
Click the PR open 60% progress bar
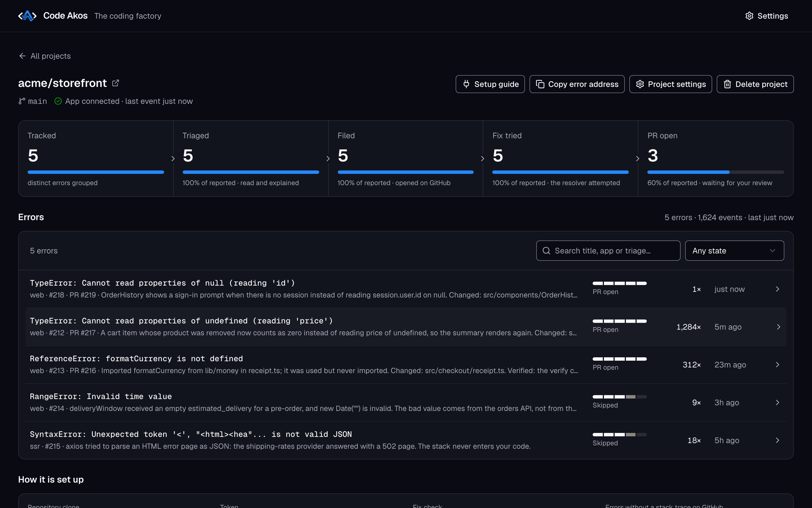(x=715, y=172)
